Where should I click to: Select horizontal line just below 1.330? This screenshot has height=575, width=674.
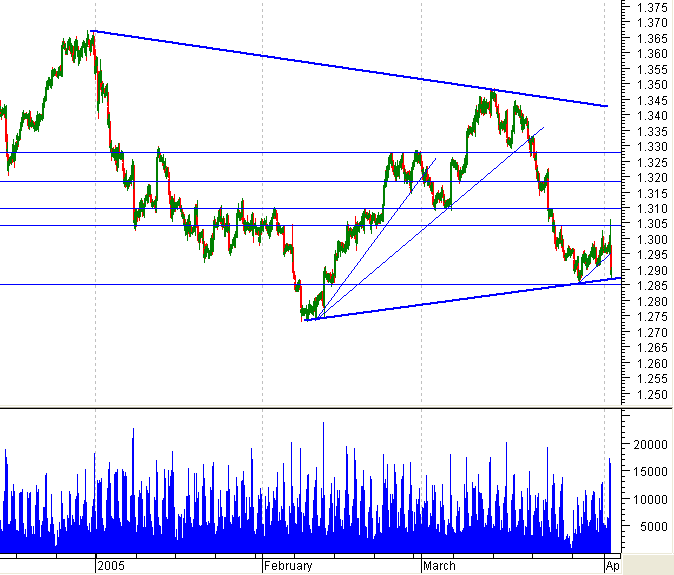pyautogui.click(x=310, y=153)
